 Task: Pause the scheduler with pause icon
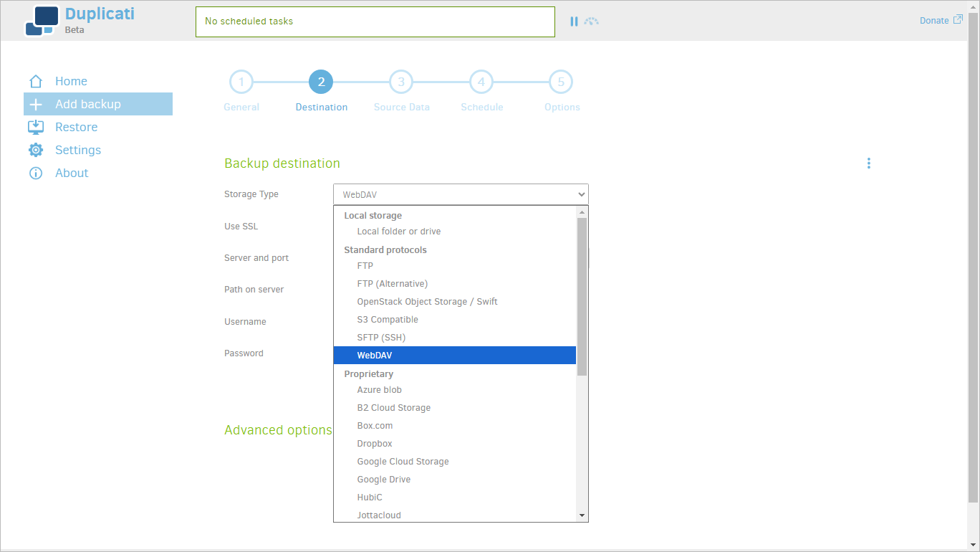(x=574, y=22)
